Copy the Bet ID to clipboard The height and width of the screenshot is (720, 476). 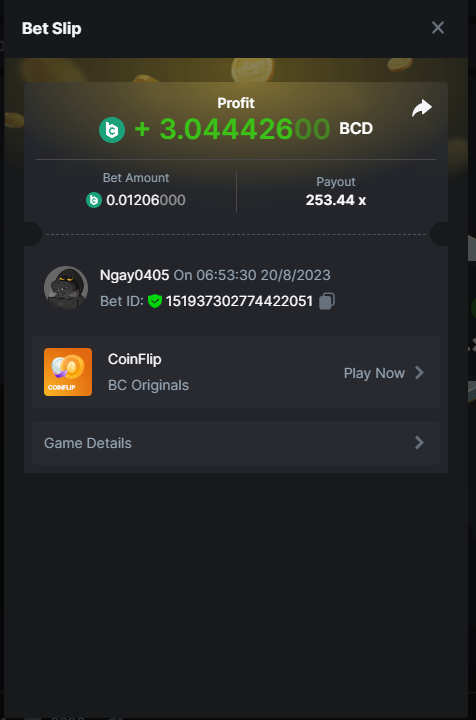pos(326,301)
